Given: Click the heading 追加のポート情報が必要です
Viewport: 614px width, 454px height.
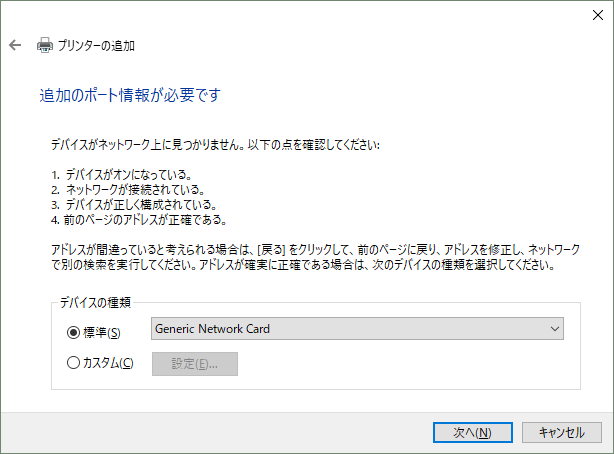Looking at the screenshot, I should 130,96.
